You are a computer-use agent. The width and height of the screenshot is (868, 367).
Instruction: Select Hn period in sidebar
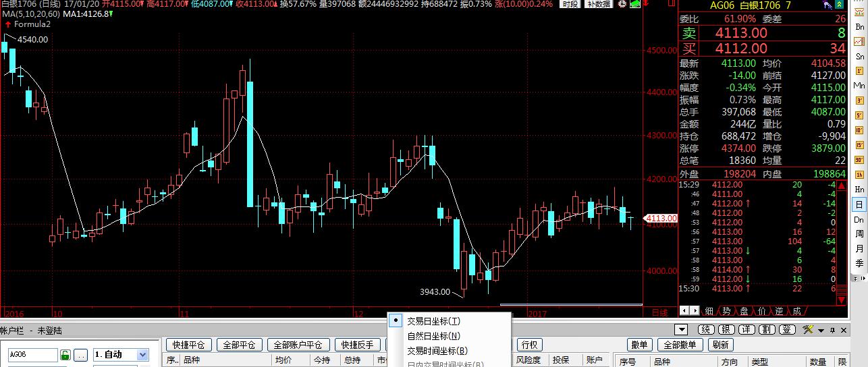859,190
